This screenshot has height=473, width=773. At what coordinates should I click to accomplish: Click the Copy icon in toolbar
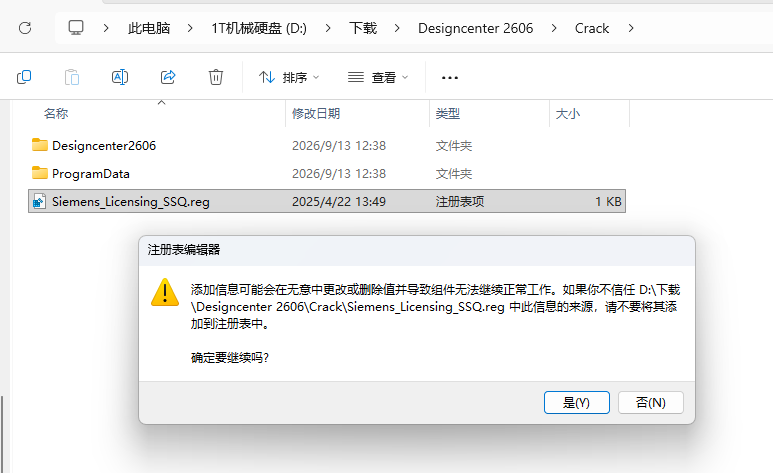24,77
